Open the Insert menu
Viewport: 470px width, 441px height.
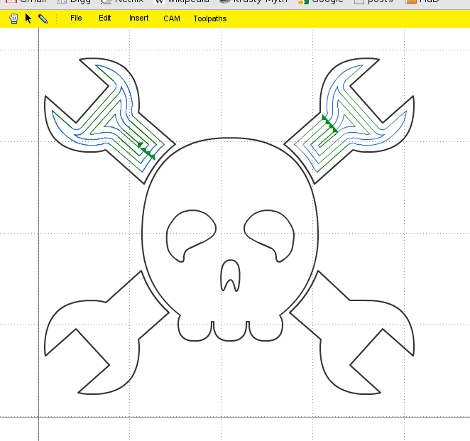(x=139, y=18)
